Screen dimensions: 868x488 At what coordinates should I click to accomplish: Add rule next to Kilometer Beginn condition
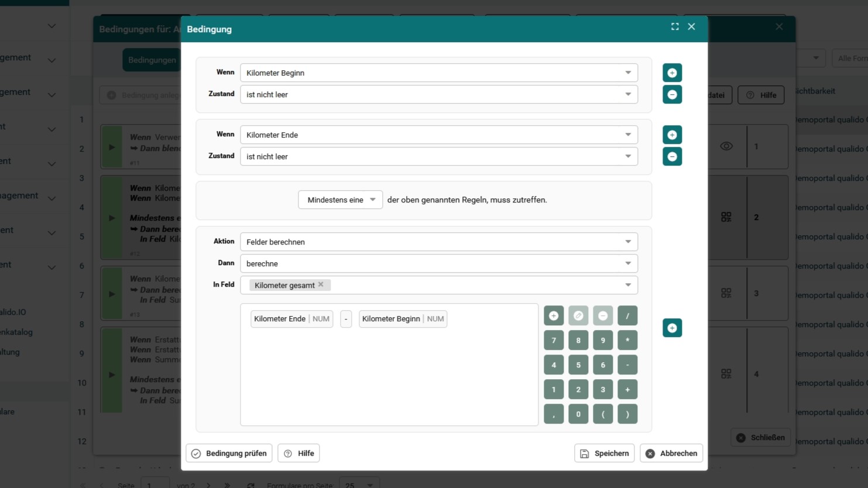click(672, 73)
